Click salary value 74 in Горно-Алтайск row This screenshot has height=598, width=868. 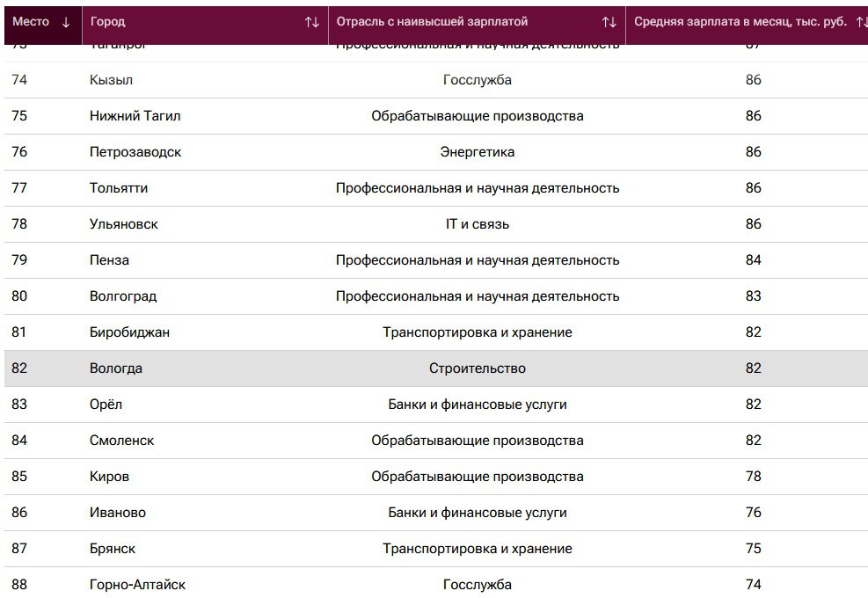(753, 584)
